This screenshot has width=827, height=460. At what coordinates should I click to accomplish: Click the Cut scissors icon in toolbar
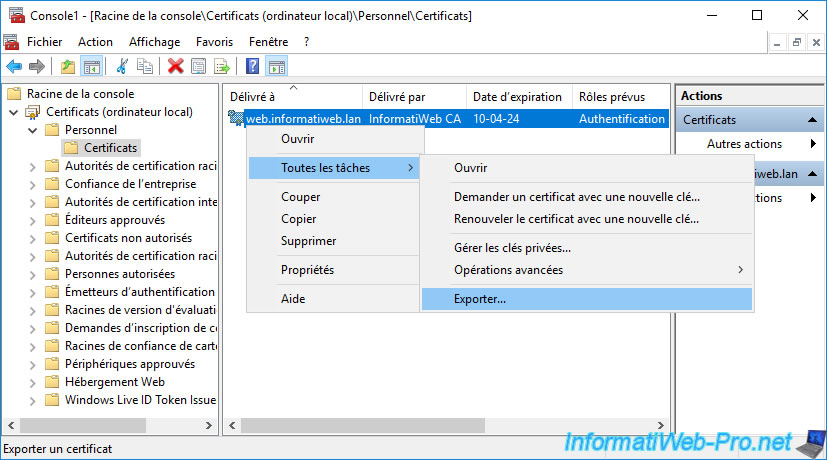122,67
